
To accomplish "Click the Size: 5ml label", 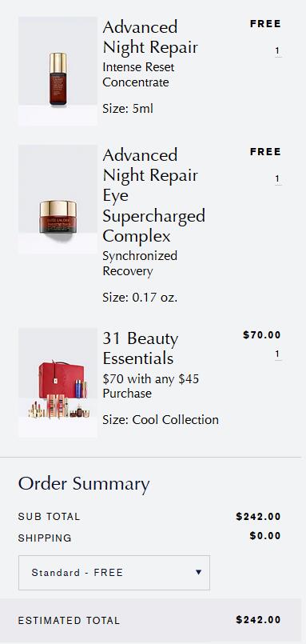I will pyautogui.click(x=128, y=109).
